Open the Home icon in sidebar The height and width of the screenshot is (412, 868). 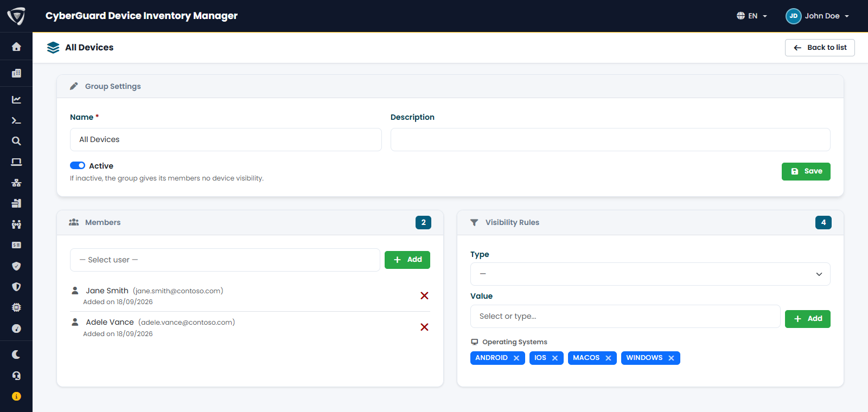tap(16, 47)
